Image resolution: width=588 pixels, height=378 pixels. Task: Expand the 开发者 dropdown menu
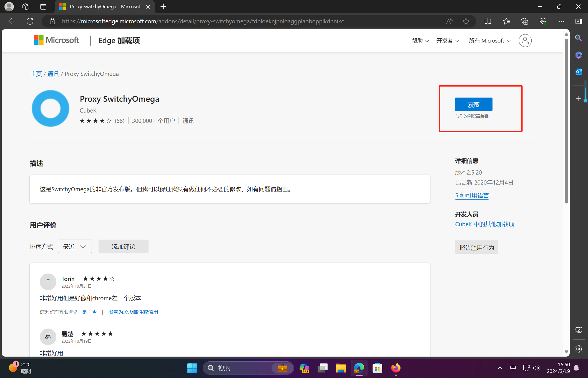click(x=448, y=41)
